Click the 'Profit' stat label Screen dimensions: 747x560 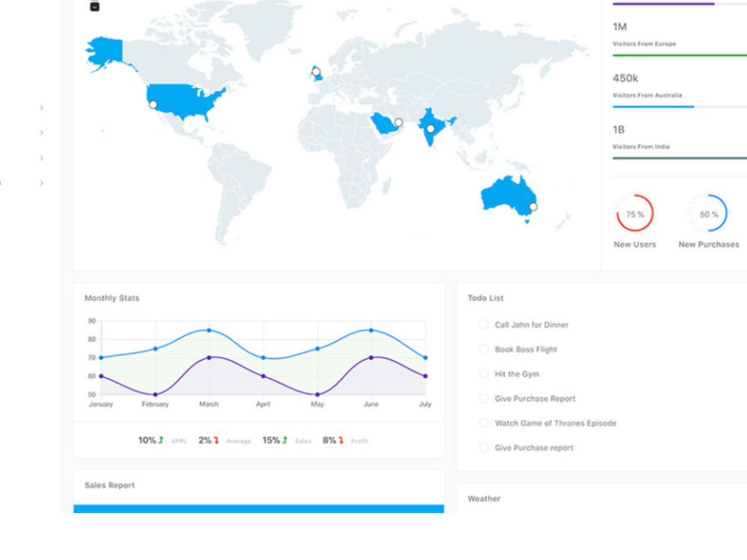[360, 441]
